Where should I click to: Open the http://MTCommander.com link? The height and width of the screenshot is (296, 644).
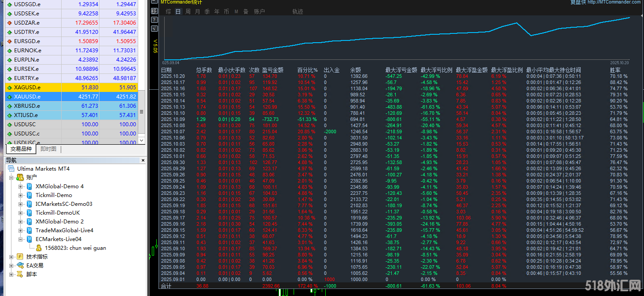tap(614, 2)
